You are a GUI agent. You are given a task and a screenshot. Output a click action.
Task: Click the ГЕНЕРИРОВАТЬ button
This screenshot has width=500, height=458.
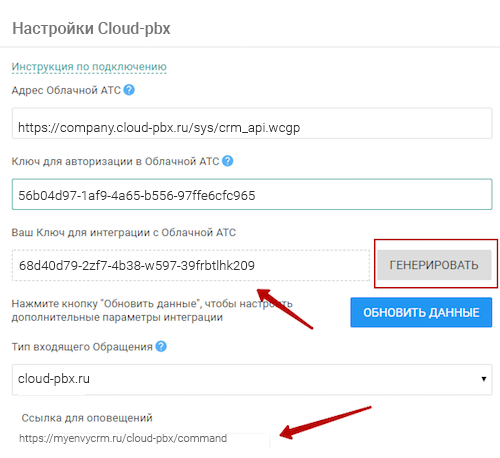click(434, 265)
